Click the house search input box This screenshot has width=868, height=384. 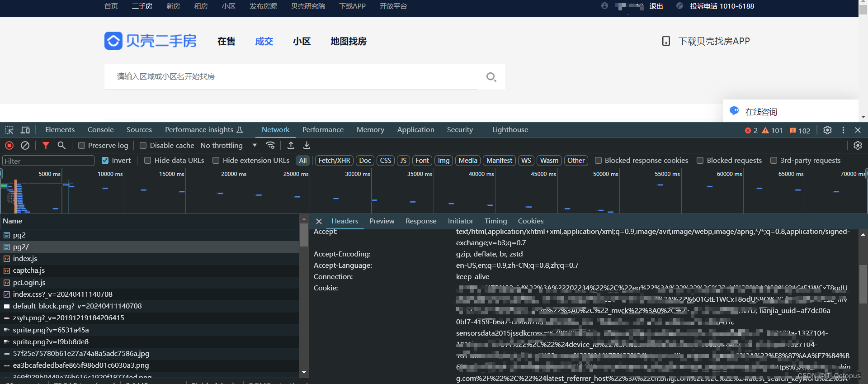[291, 76]
